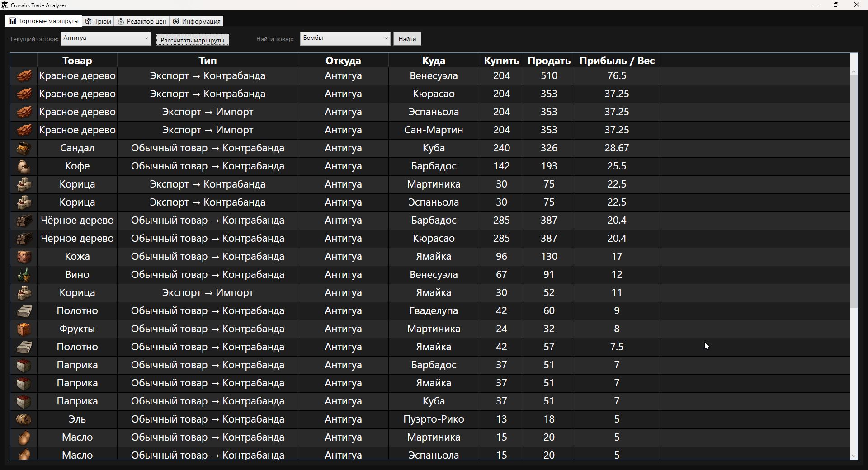The height and width of the screenshot is (470, 868).
Task: Click the buy price cell 96
Action: [501, 257]
